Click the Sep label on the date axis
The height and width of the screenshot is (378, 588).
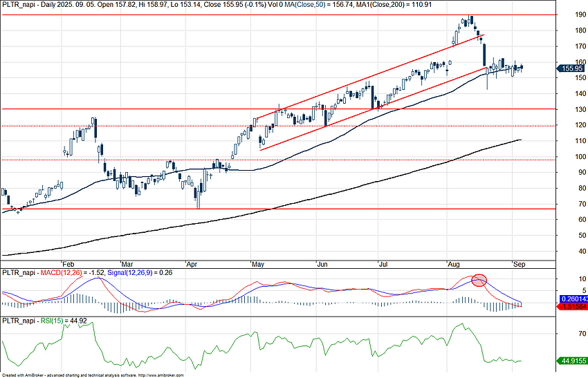(520, 265)
